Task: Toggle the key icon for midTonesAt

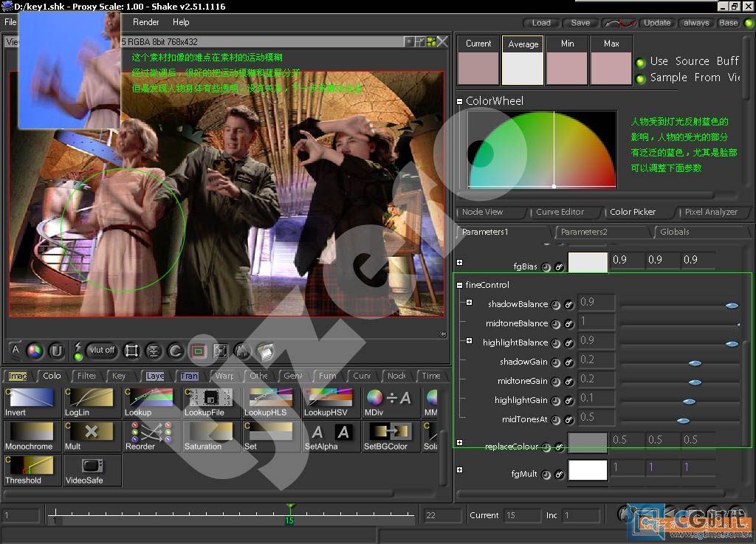Action: (x=569, y=420)
